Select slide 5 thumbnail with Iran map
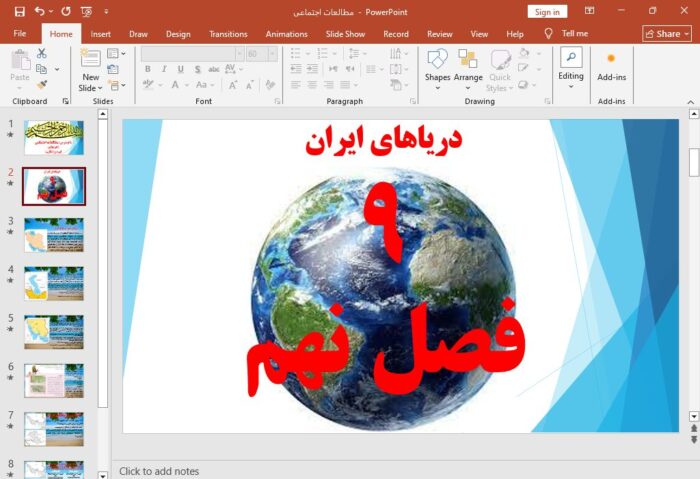Image resolution: width=700 pixels, height=479 pixels. tap(54, 332)
